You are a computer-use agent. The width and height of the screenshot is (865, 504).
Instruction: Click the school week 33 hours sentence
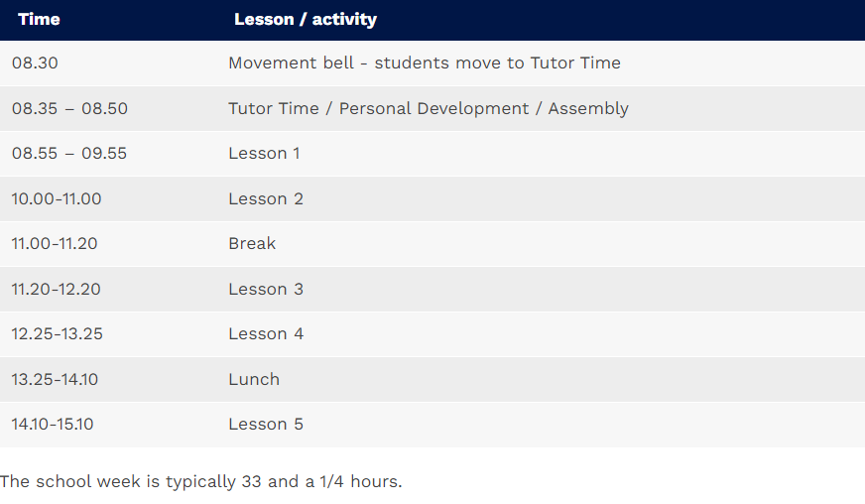[200, 482]
